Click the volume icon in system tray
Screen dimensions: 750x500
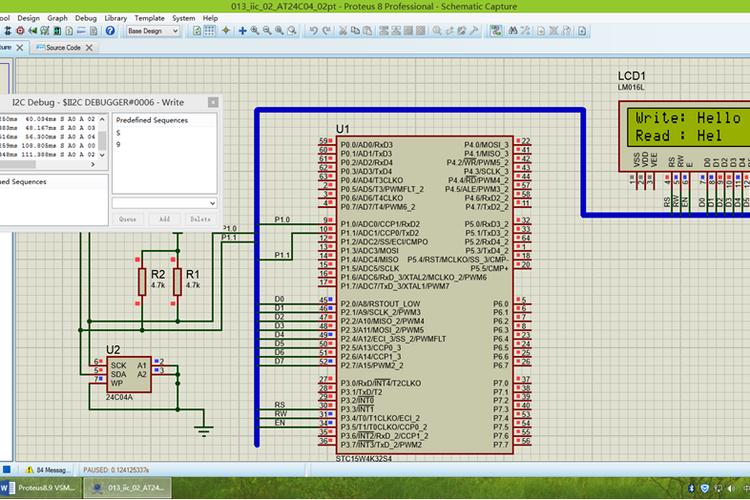[731, 489]
